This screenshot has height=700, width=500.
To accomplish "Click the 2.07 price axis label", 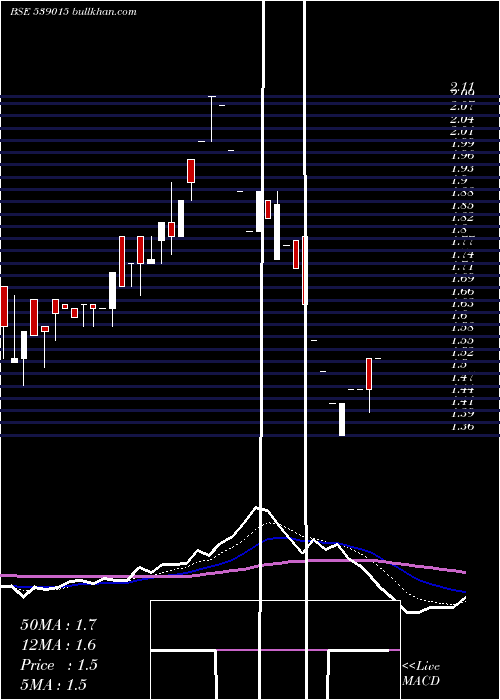I will [x=462, y=107].
